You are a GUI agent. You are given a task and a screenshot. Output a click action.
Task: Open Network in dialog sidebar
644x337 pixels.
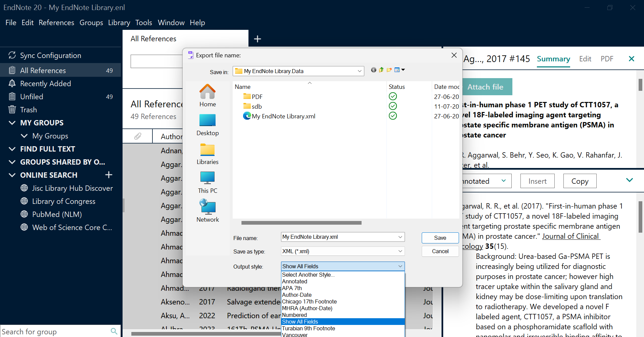click(x=208, y=211)
